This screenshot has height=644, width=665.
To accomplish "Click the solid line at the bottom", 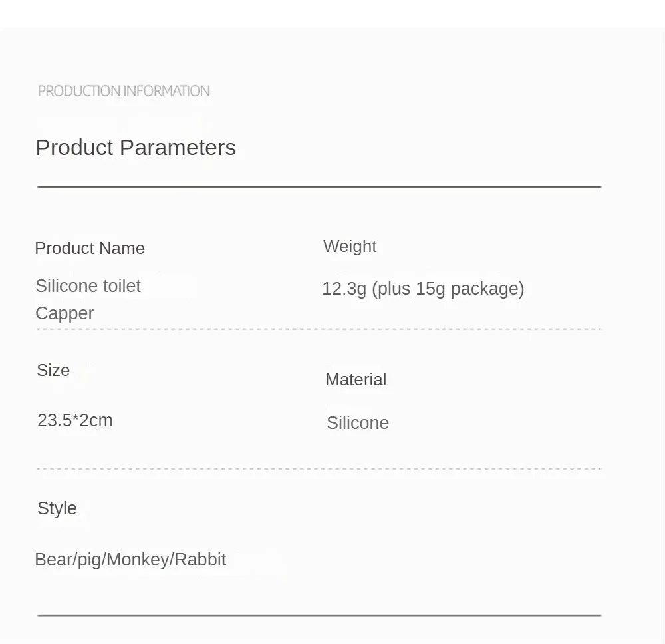I will point(319,615).
